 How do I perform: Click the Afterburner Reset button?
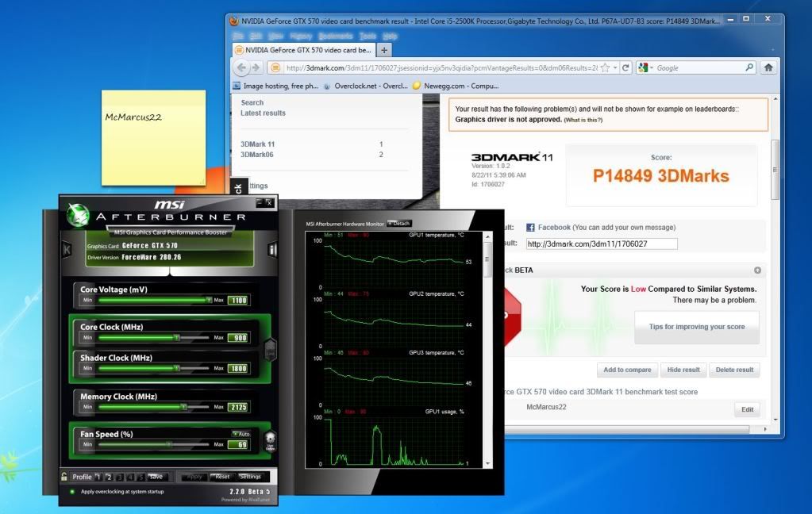pyautogui.click(x=221, y=477)
